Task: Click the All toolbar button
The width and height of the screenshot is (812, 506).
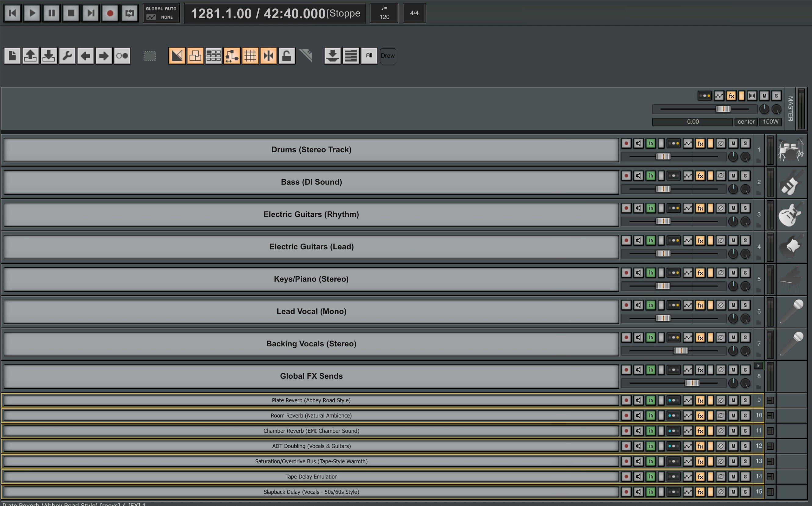Action: click(369, 56)
